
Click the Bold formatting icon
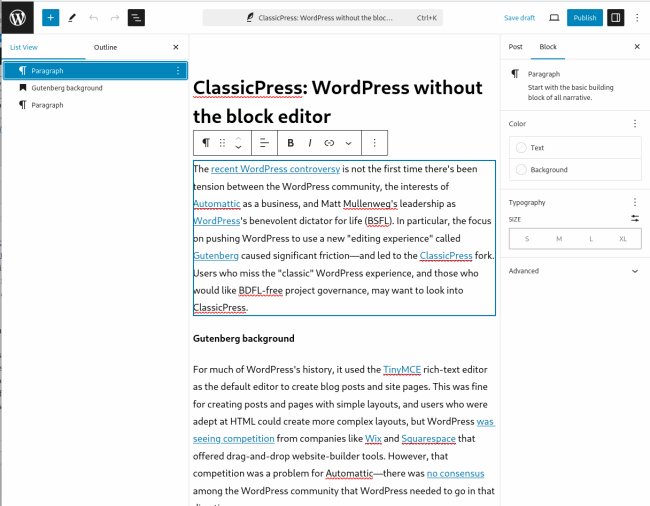pyautogui.click(x=291, y=143)
